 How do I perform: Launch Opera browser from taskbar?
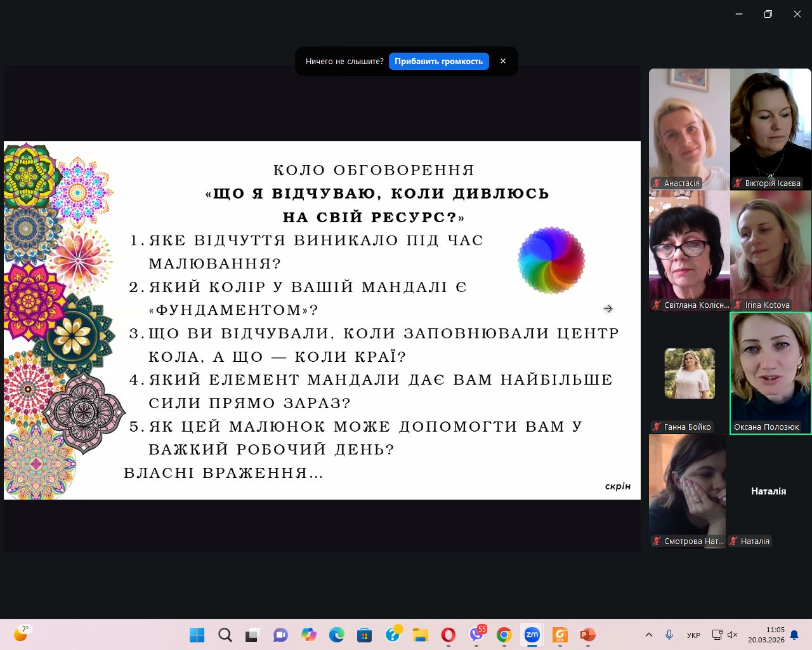tap(449, 635)
